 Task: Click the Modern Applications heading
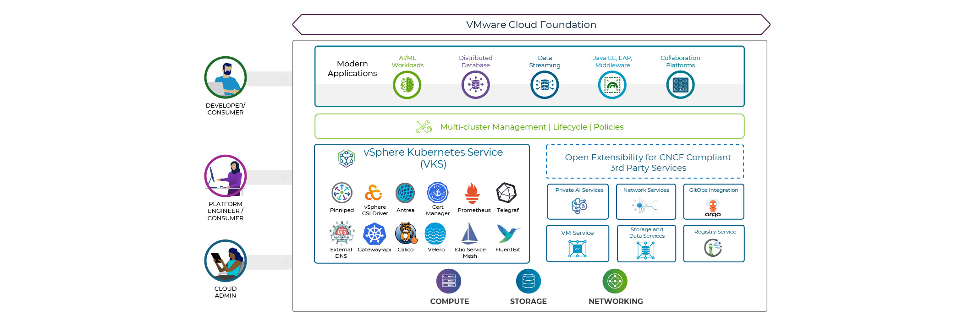pos(352,68)
